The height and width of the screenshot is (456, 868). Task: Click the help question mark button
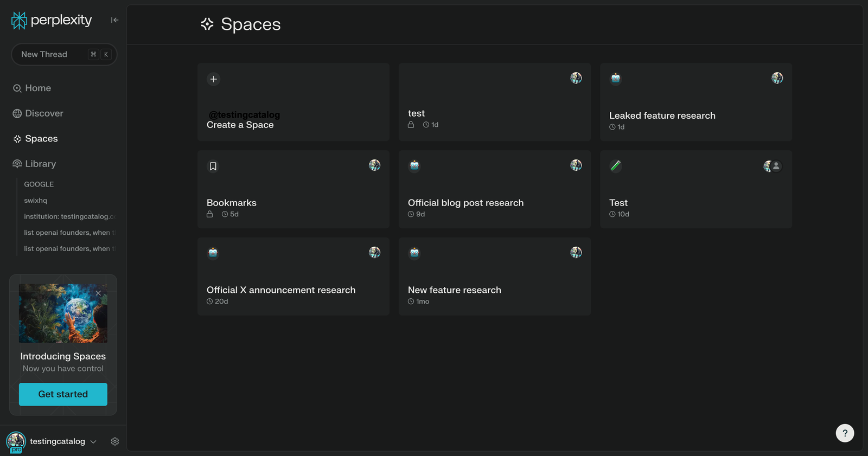(845, 433)
